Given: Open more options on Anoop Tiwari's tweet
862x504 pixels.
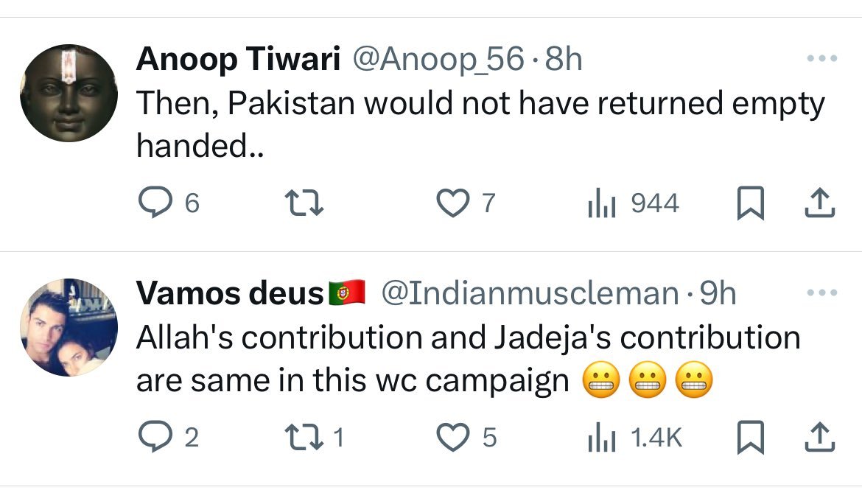Looking at the screenshot, I should coord(821,58).
